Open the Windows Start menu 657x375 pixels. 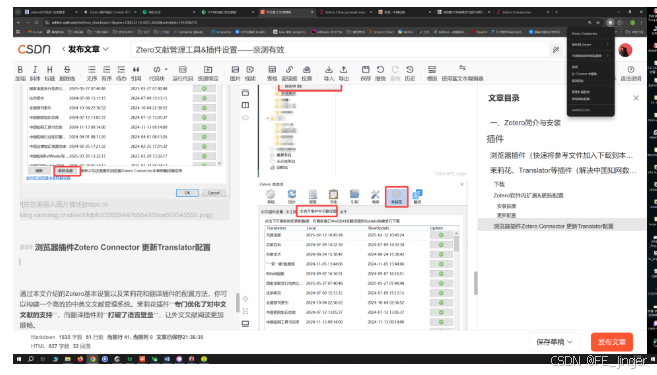point(18,359)
